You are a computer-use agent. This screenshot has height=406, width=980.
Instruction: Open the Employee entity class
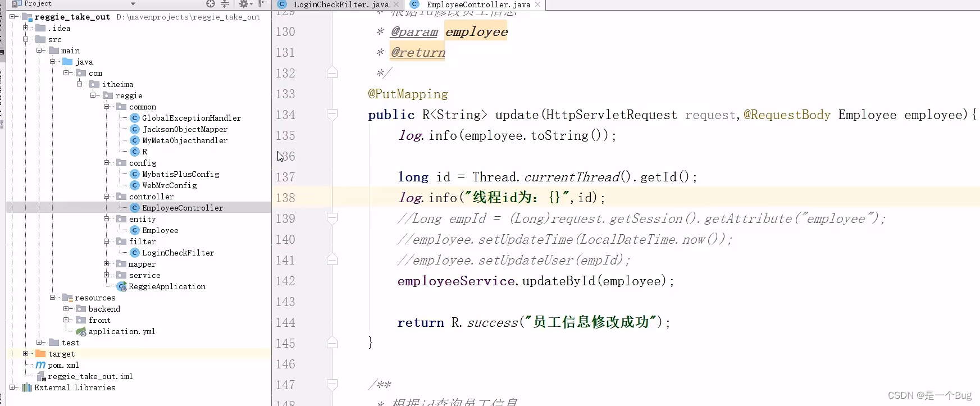[160, 230]
